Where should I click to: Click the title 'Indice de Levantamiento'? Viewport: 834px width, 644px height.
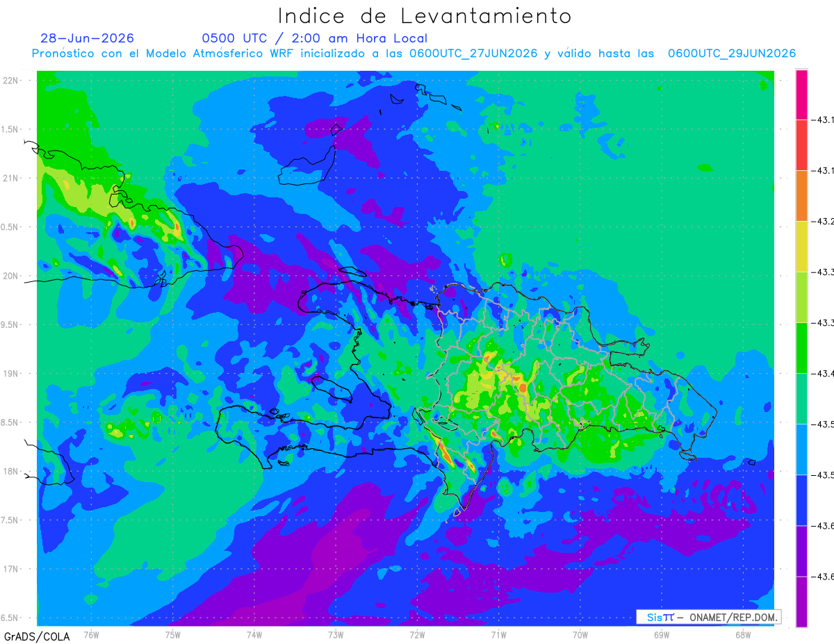pyautogui.click(x=425, y=16)
